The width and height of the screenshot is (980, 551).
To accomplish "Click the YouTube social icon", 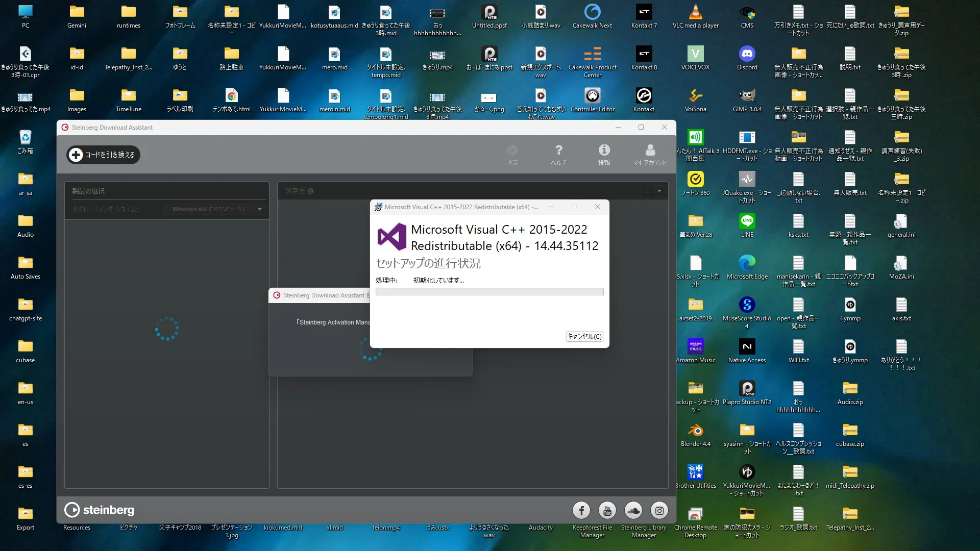I will tap(607, 510).
